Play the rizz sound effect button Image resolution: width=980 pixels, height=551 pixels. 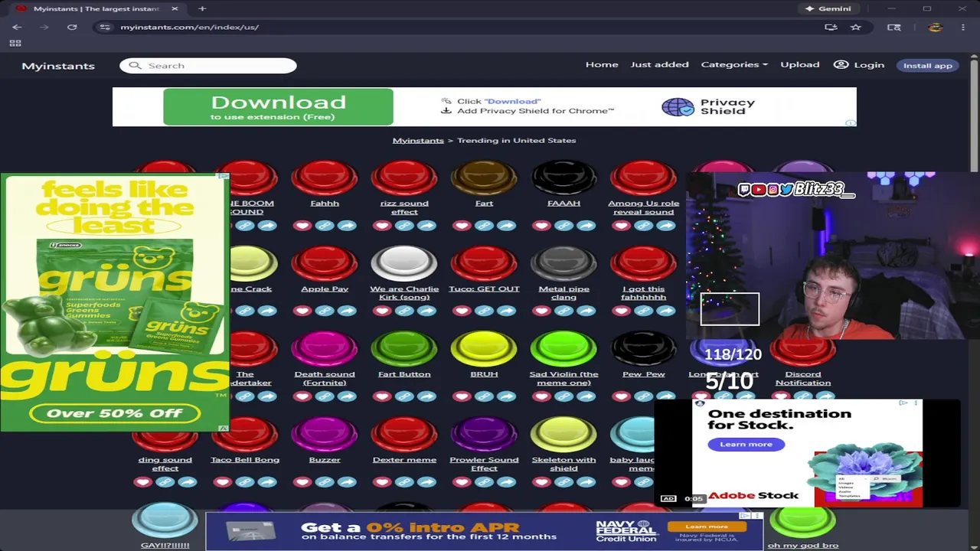tap(404, 178)
